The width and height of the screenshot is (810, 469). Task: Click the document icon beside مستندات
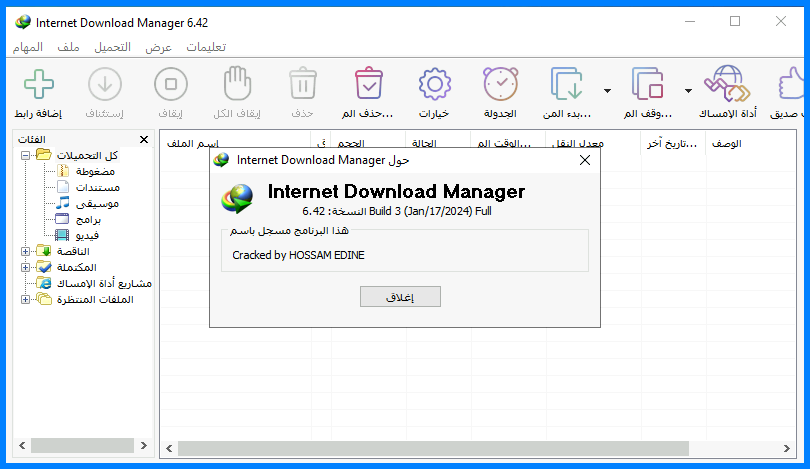[x=63, y=186]
